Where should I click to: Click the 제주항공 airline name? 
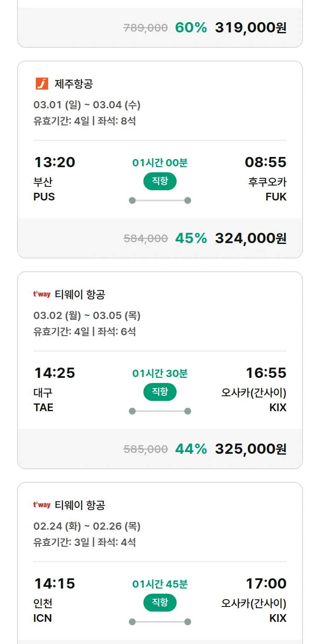[73, 84]
